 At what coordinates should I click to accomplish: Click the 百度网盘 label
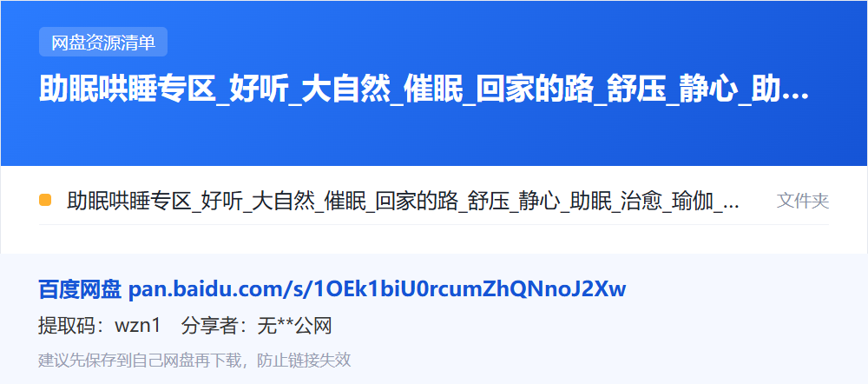(80, 289)
